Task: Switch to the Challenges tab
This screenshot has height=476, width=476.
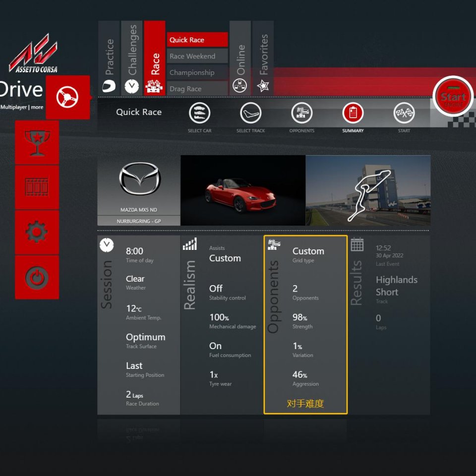Action: tap(132, 58)
